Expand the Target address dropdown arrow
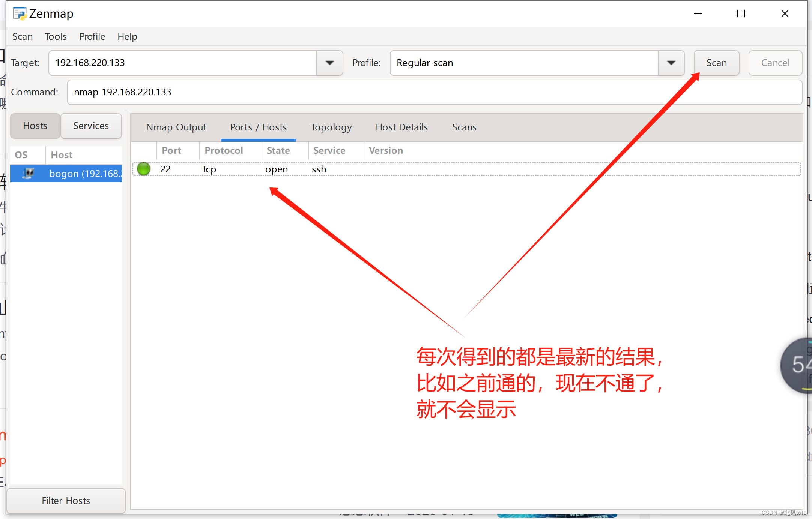812x519 pixels. (x=330, y=63)
